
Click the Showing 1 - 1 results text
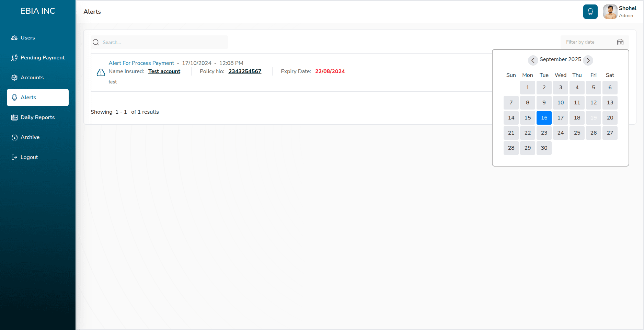[125, 112]
